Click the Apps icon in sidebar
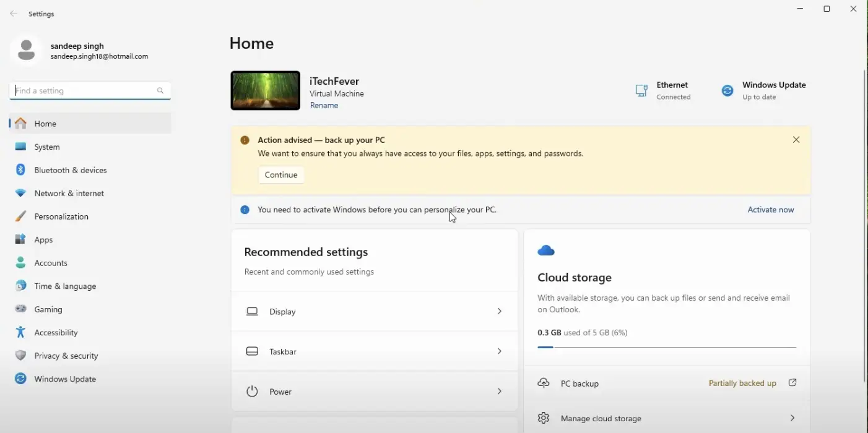This screenshot has height=433, width=868. (x=20, y=239)
